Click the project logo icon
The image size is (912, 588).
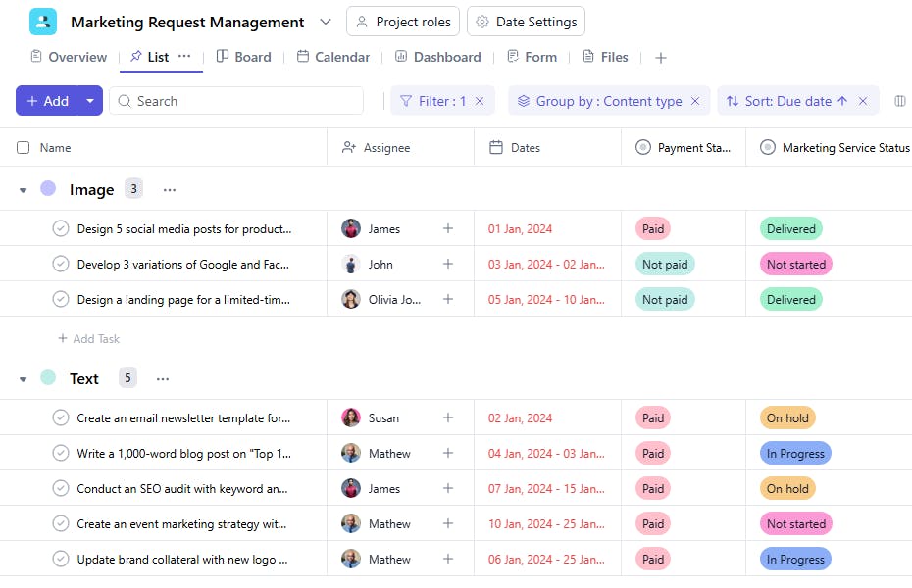(x=43, y=22)
